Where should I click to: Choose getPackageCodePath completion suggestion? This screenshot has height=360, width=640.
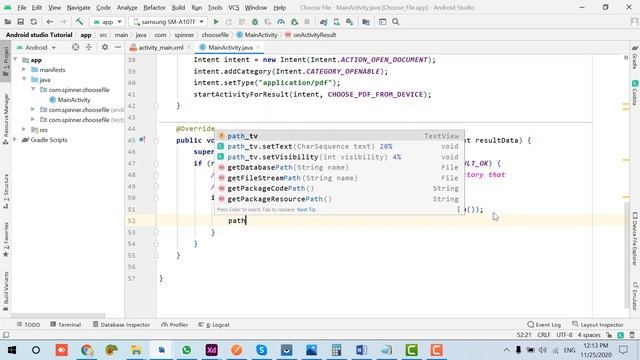(x=339, y=188)
